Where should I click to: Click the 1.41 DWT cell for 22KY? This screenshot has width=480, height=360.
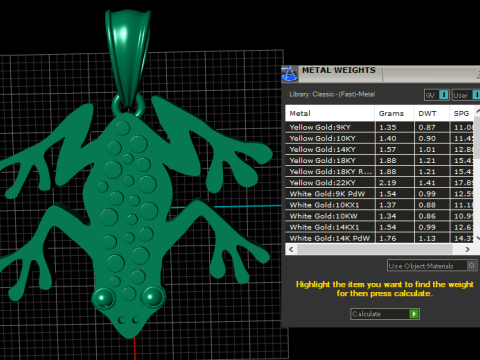click(x=432, y=183)
